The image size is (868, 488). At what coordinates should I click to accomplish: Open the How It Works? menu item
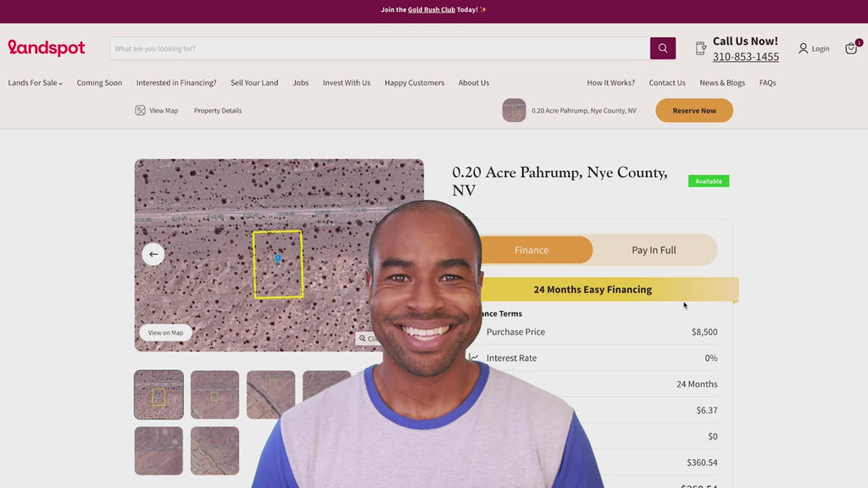610,83
